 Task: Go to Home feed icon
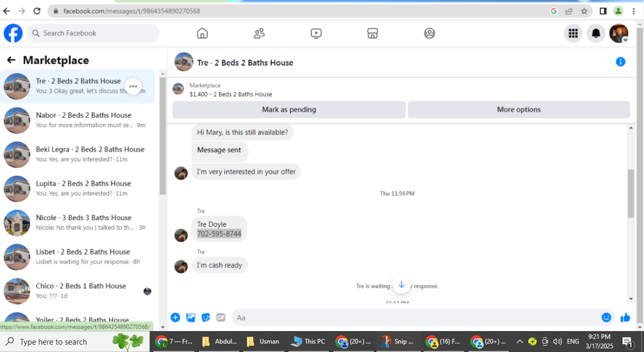pos(202,34)
